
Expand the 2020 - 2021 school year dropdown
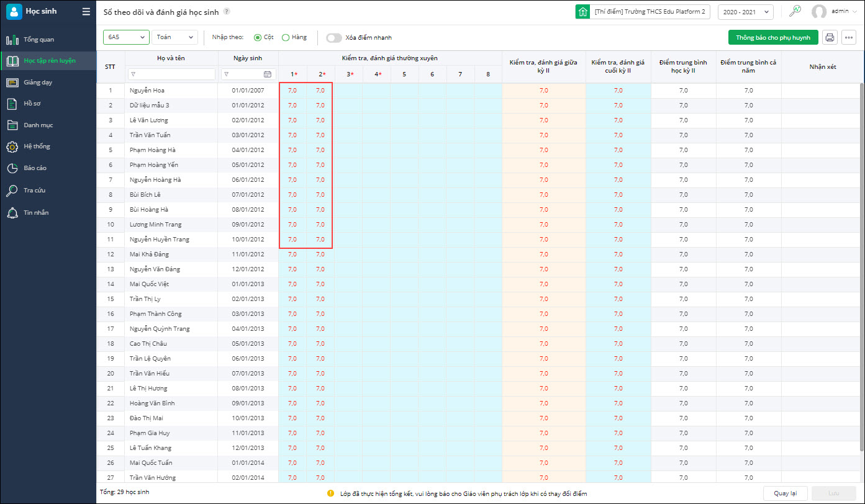[745, 12]
